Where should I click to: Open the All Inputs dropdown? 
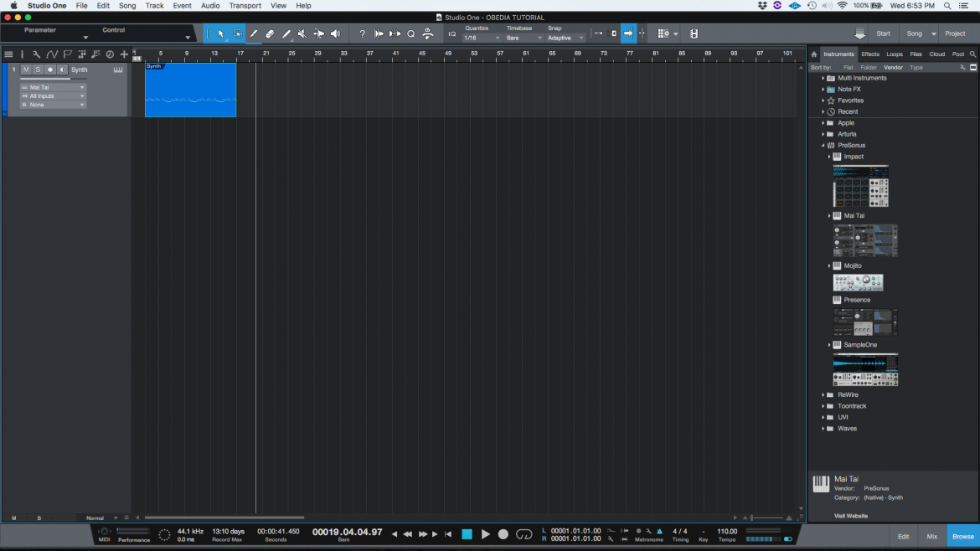pyautogui.click(x=53, y=96)
